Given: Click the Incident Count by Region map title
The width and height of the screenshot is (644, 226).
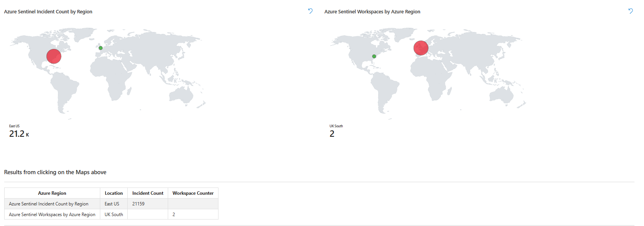Looking at the screenshot, I should pyautogui.click(x=48, y=12).
